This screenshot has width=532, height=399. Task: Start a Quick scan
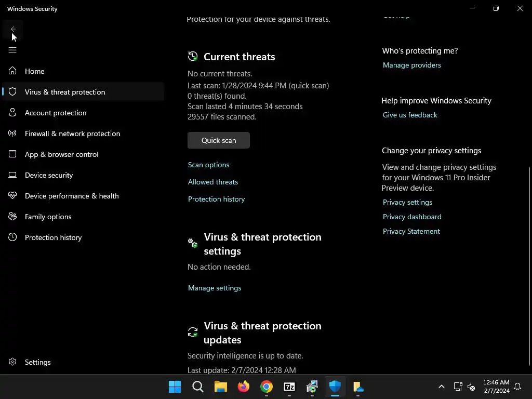(219, 140)
